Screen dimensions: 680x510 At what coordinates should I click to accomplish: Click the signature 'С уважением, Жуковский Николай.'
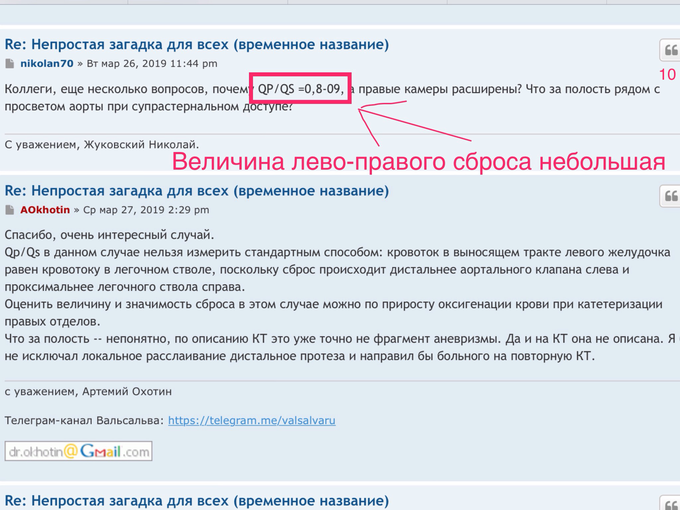pos(102,144)
